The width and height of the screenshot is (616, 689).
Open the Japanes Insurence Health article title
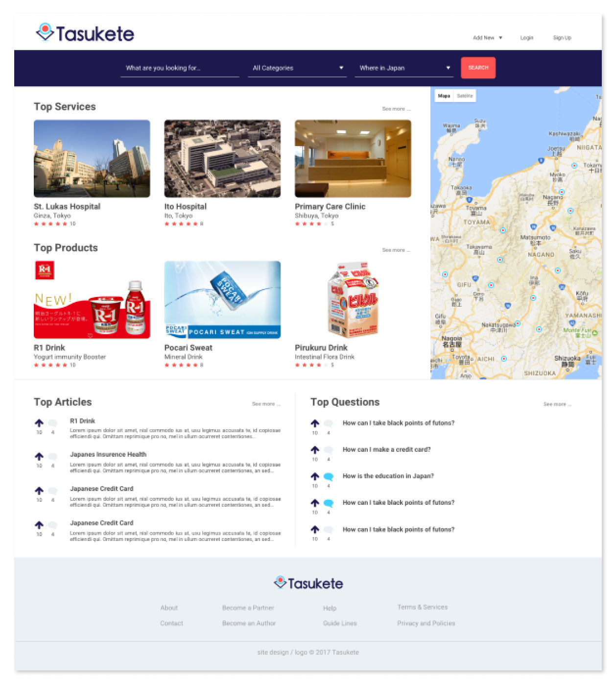[x=108, y=454]
